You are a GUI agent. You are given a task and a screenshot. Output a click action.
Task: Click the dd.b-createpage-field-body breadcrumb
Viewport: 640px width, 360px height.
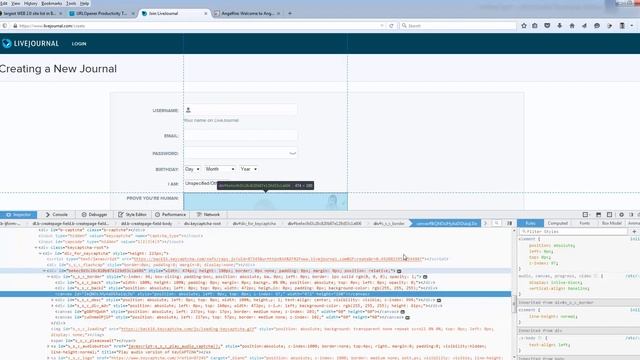[x=147, y=224]
